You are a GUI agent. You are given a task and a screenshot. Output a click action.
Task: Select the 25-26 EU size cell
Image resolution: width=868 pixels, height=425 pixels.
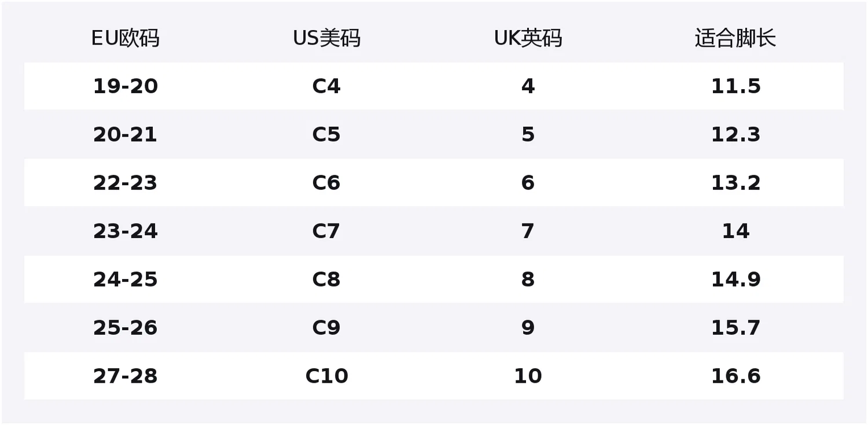(x=125, y=328)
